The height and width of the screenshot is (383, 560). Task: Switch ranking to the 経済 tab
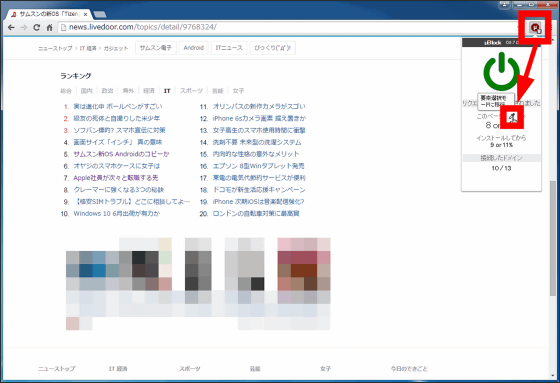(x=149, y=91)
